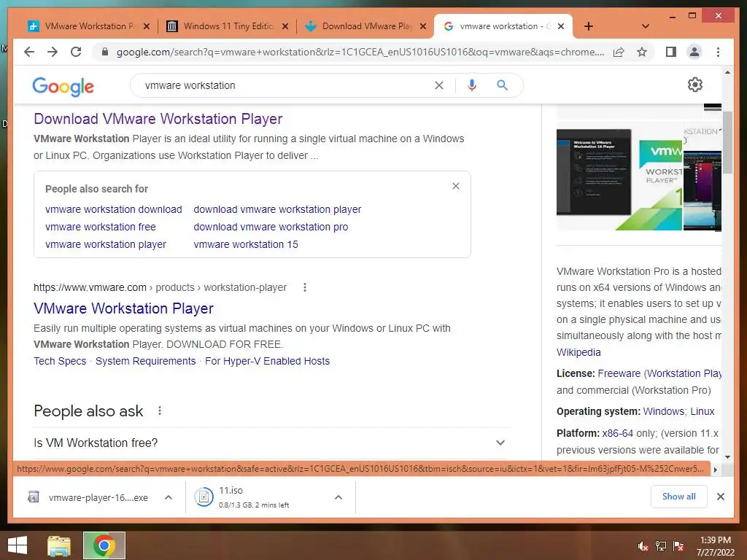Click Chrome icon in taskbar
The height and width of the screenshot is (560, 747).
pyautogui.click(x=104, y=545)
